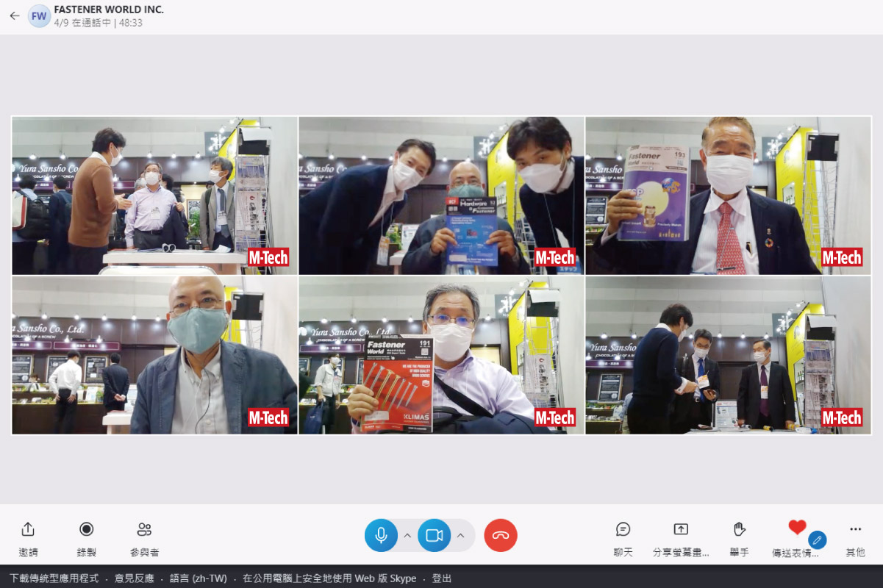
Task: Turn off the video camera
Action: click(434, 535)
